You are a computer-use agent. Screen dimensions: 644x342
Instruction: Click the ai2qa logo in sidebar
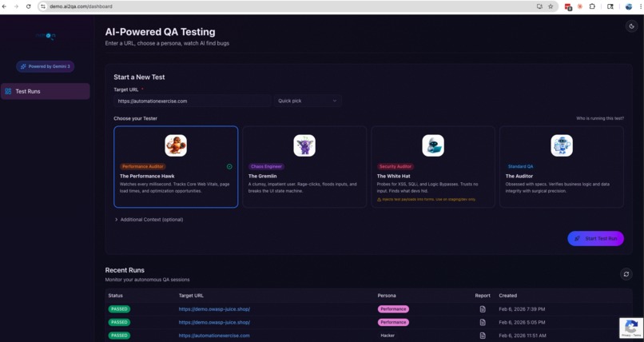click(x=46, y=36)
